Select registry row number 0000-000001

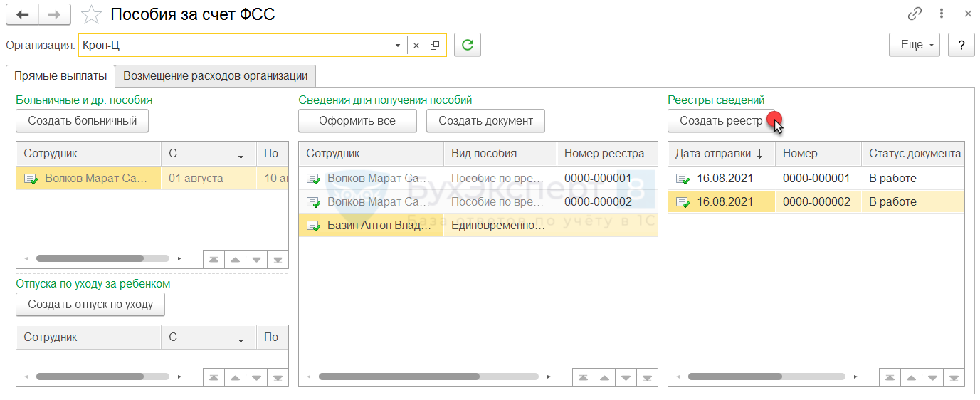[816, 178]
